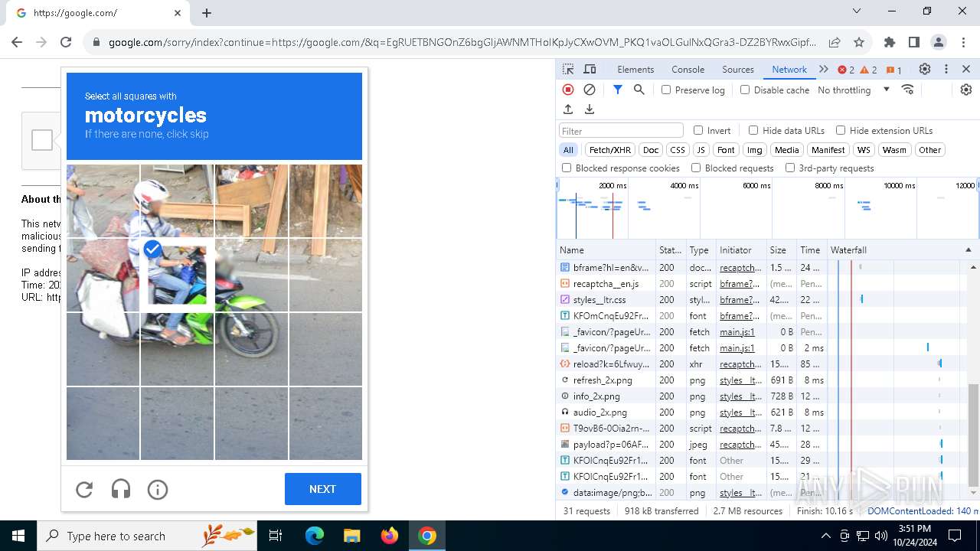Show hidden system tray icons

pos(825,536)
